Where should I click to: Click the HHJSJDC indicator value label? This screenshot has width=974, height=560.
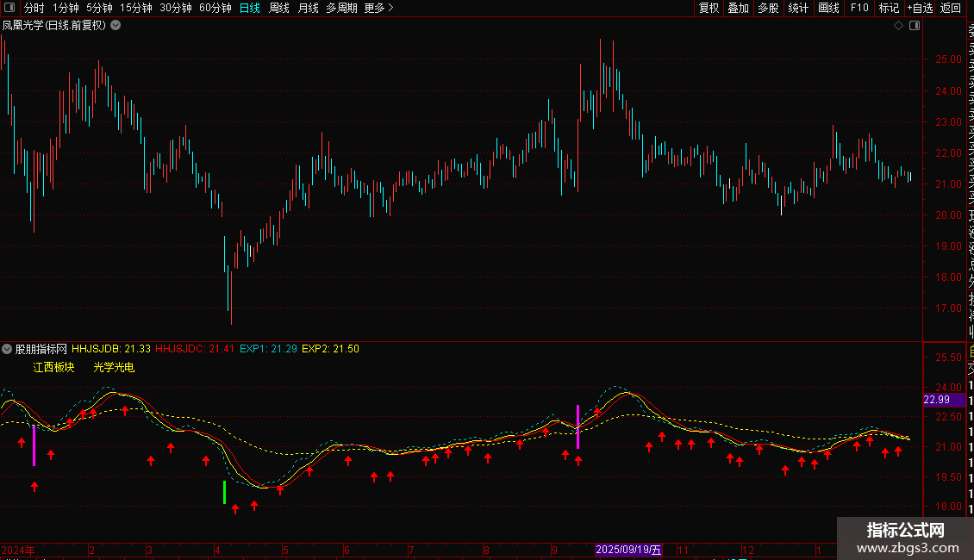(195, 349)
